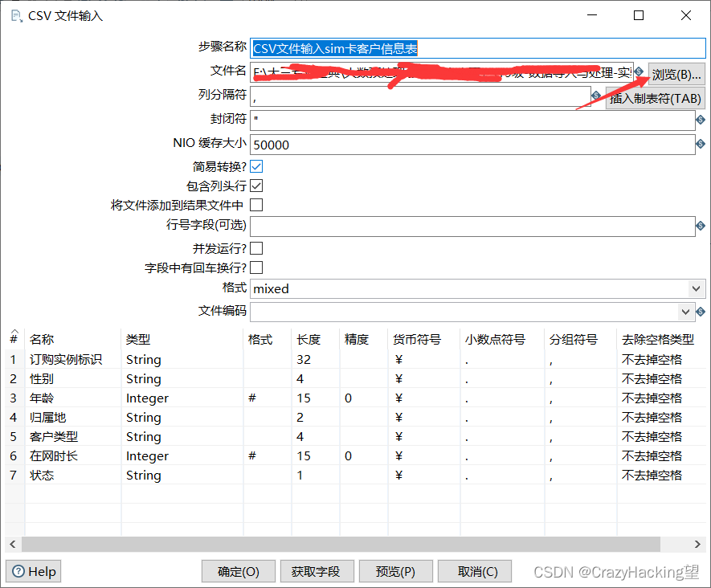Click the 精度 column header
This screenshot has width=711, height=588.
point(364,339)
